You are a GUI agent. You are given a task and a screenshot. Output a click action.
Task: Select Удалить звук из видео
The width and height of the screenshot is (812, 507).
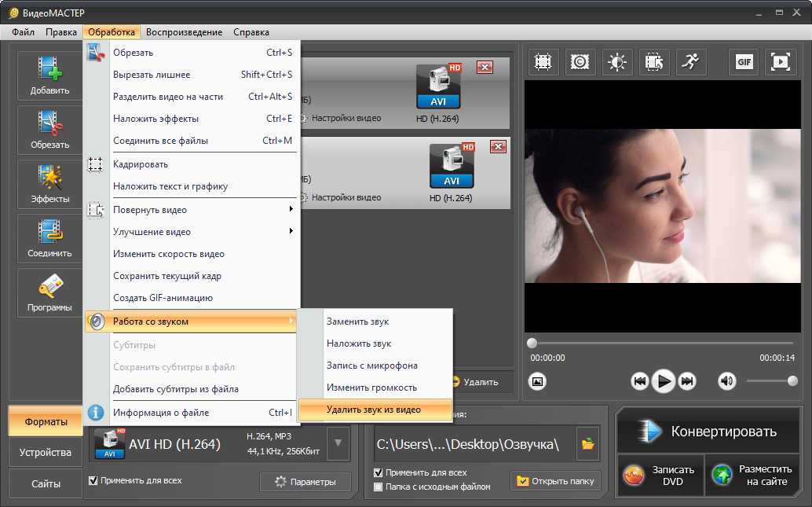point(375,410)
